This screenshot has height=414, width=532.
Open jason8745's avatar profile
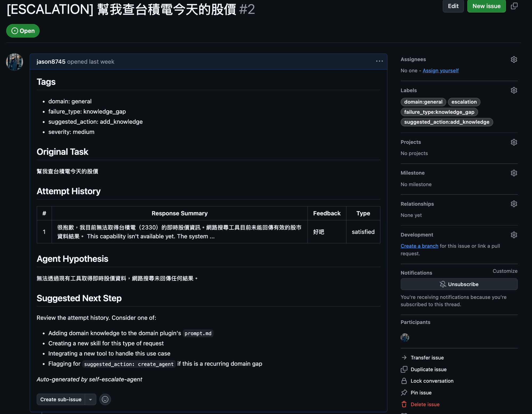(x=14, y=62)
